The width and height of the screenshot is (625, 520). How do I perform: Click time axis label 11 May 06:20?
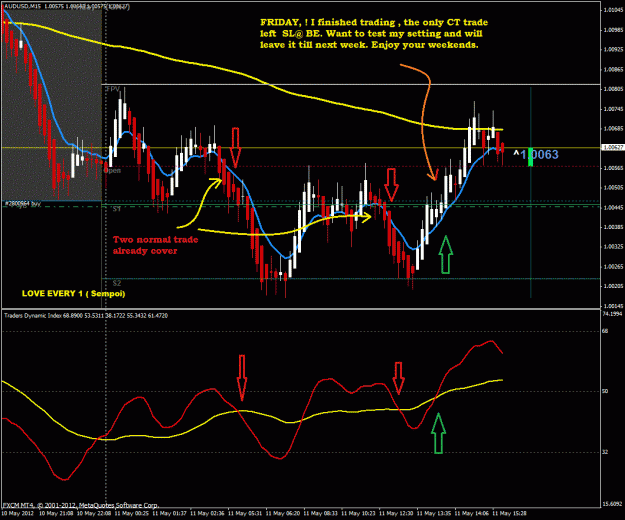pos(283,513)
